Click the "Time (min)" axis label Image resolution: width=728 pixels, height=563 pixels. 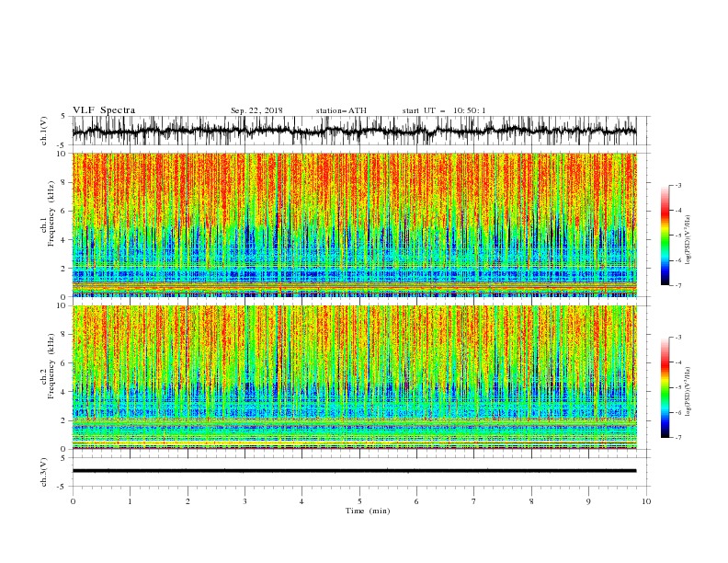click(368, 511)
